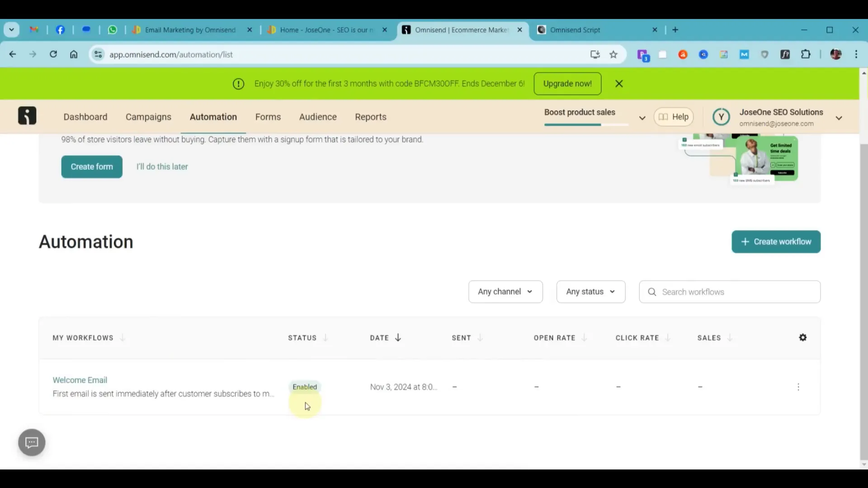Click the Create workflow button
Viewport: 868px width, 488px height.
click(x=776, y=242)
